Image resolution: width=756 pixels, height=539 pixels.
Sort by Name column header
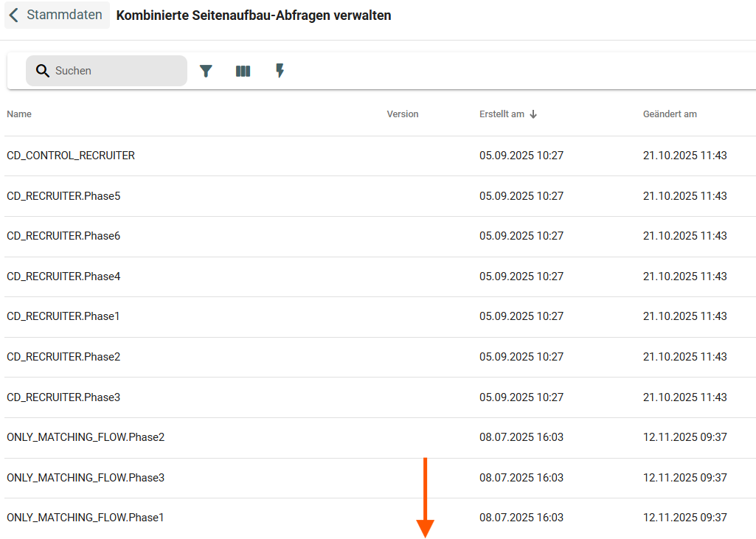tap(19, 114)
